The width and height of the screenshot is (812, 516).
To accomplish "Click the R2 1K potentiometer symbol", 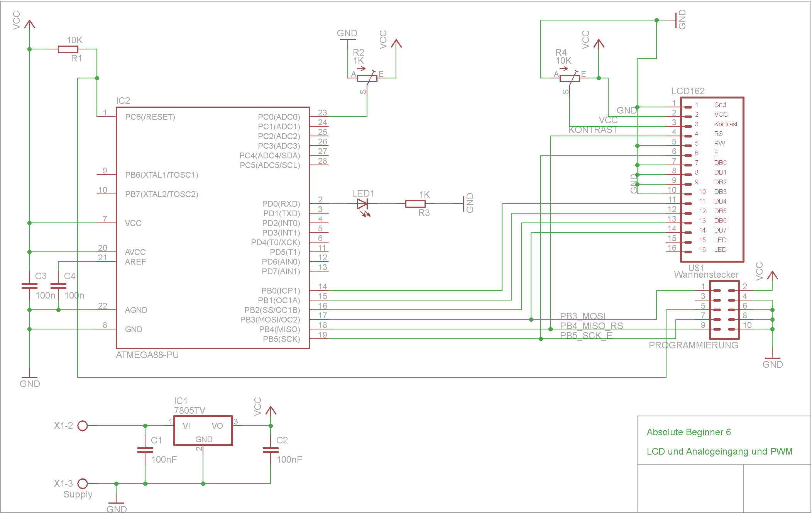I will 367,78.
